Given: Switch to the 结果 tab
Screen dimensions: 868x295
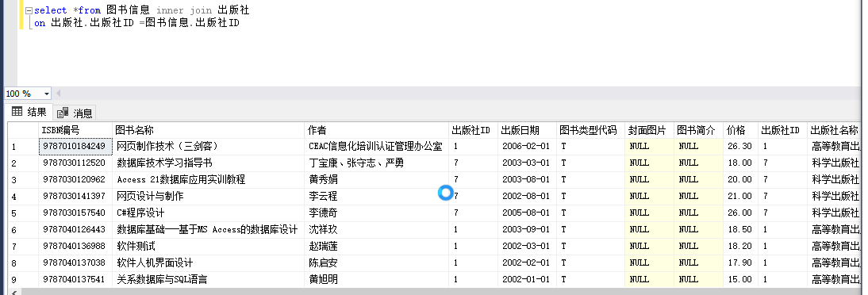Looking at the screenshot, I should 29,113.
